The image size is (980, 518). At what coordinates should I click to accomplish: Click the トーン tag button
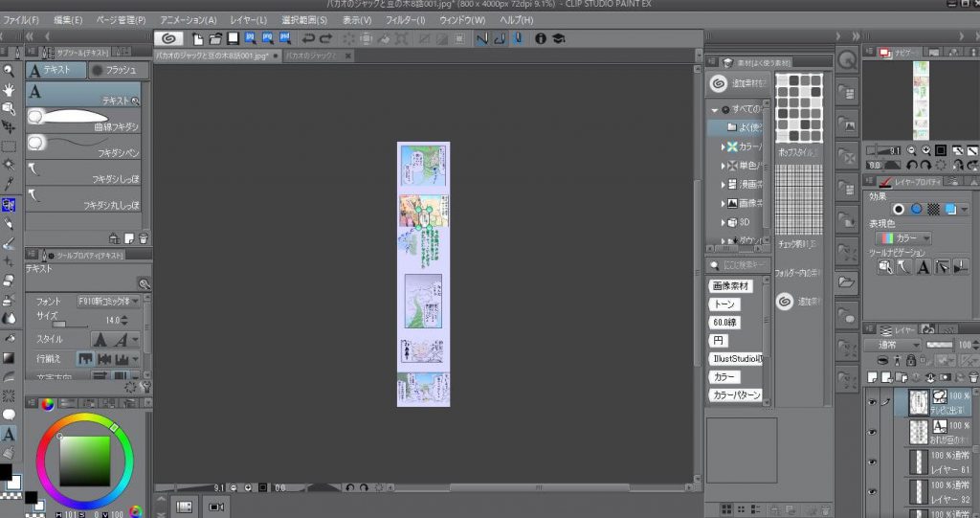(724, 304)
